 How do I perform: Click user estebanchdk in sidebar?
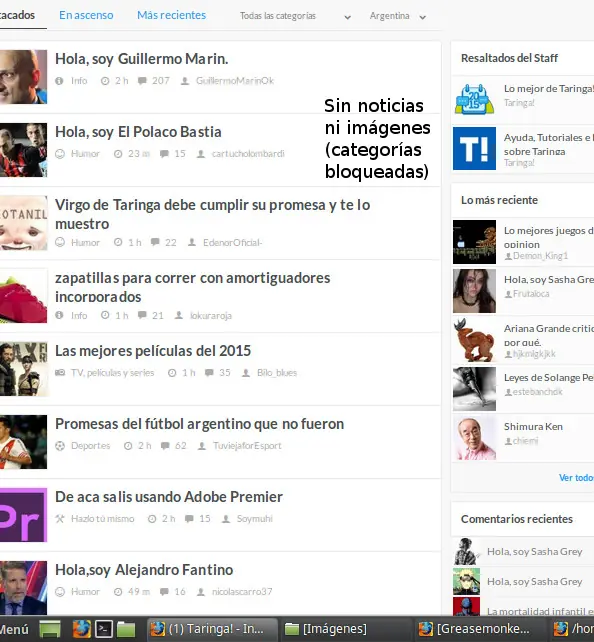tap(538, 392)
